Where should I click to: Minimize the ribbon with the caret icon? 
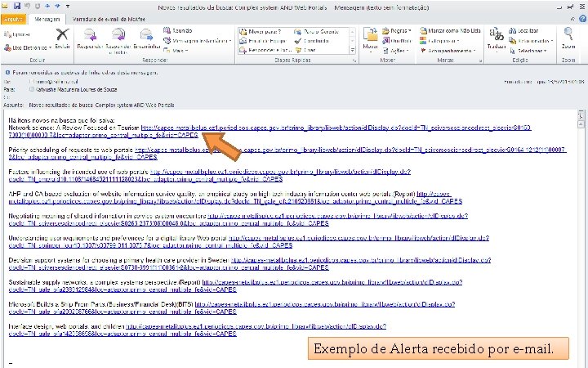click(572, 19)
